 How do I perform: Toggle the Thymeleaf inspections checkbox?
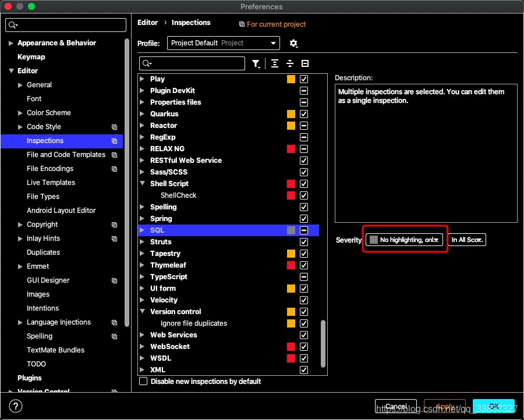point(304,265)
